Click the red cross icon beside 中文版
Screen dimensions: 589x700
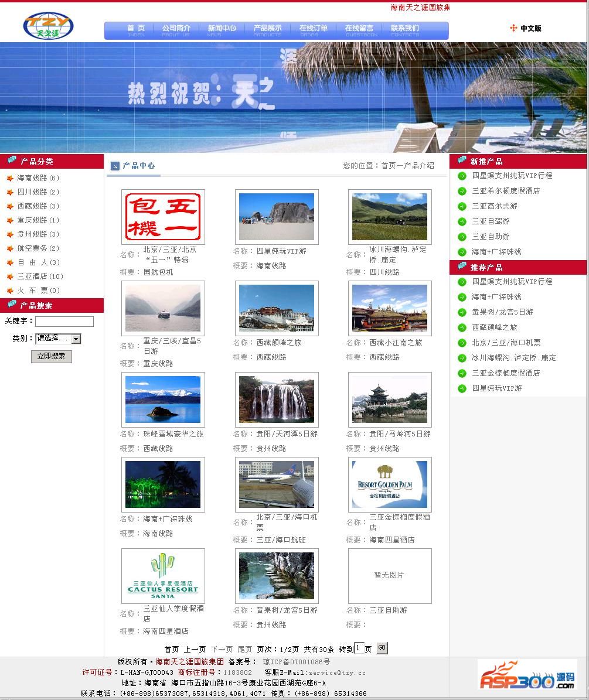513,28
